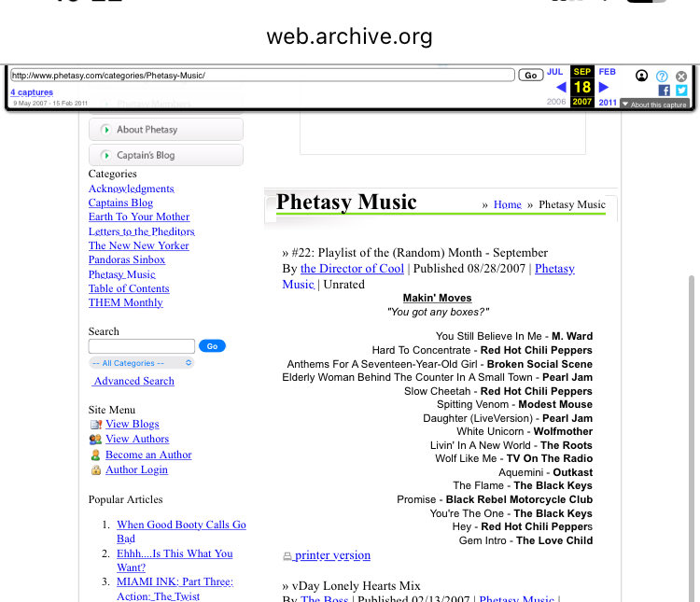Open the Director of Cool author link
Screen dimensions: 700x602
(x=352, y=269)
